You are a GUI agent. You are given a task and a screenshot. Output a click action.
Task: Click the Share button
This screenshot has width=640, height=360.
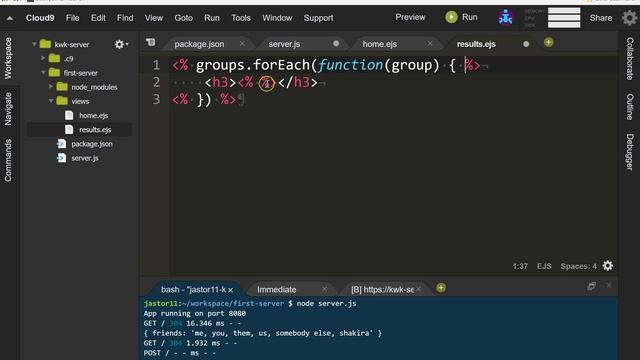pos(600,18)
